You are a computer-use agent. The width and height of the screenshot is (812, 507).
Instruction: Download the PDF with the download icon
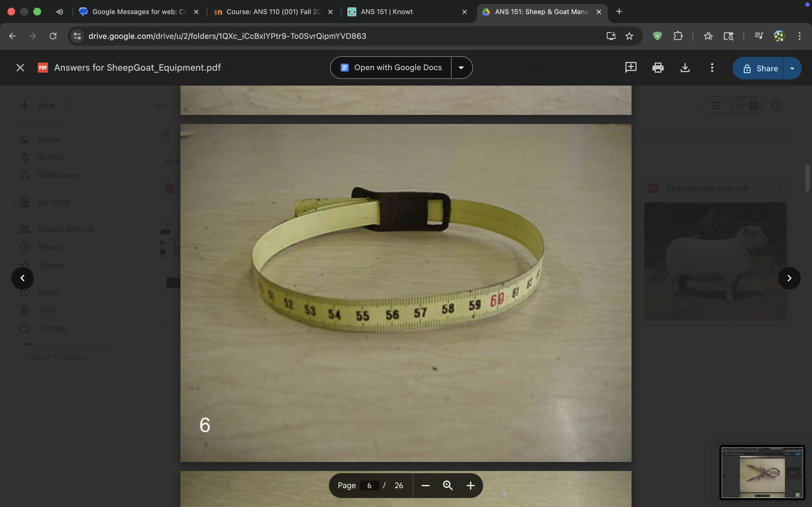[685, 68]
